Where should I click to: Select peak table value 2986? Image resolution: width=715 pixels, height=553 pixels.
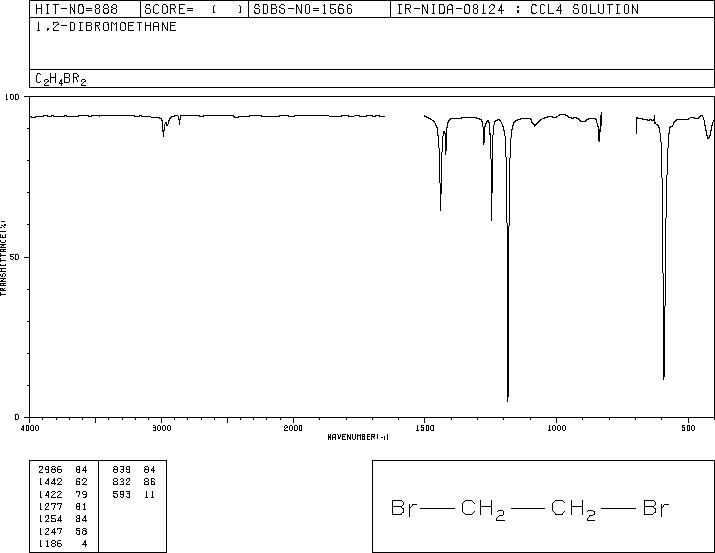[x=50, y=469]
